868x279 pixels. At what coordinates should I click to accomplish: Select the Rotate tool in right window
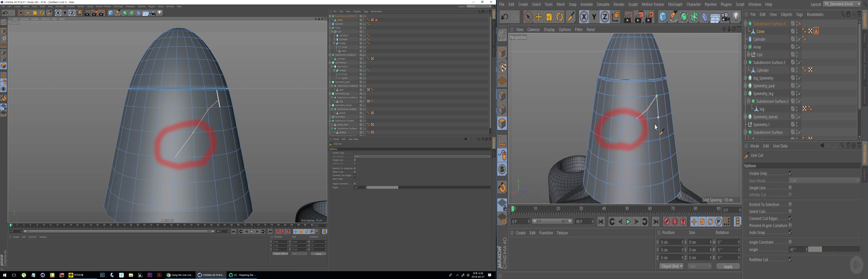tap(560, 17)
